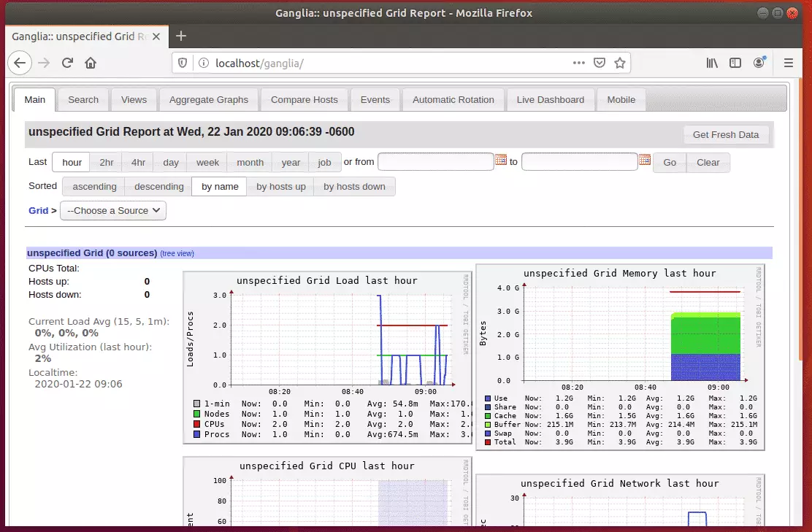Click the Grid link
Image resolution: width=812 pixels, height=532 pixels.
(x=38, y=211)
